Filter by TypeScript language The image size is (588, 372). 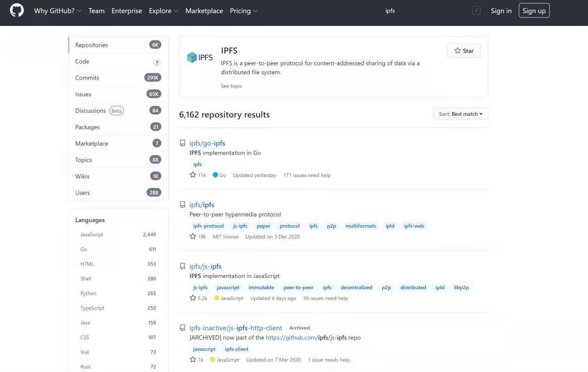[118, 308]
